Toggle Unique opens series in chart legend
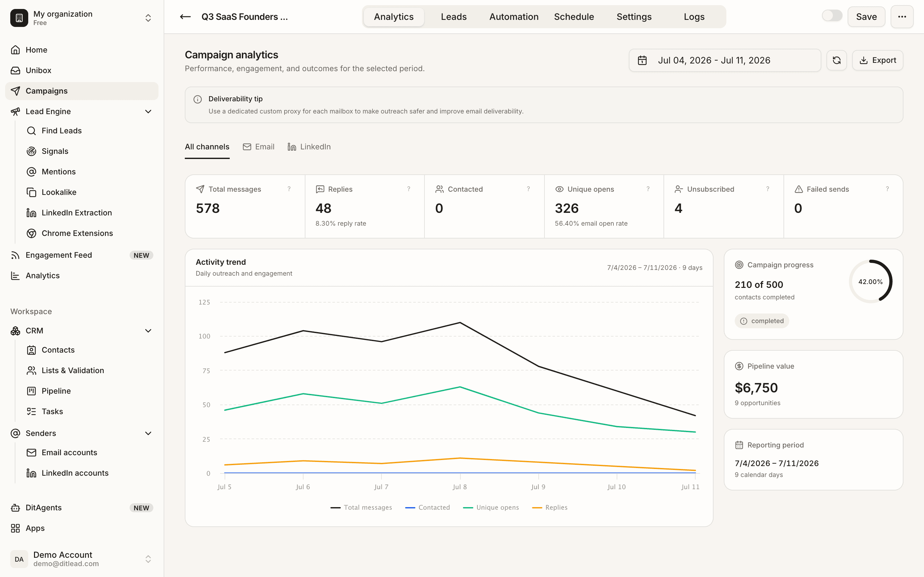924x577 pixels. (x=491, y=507)
